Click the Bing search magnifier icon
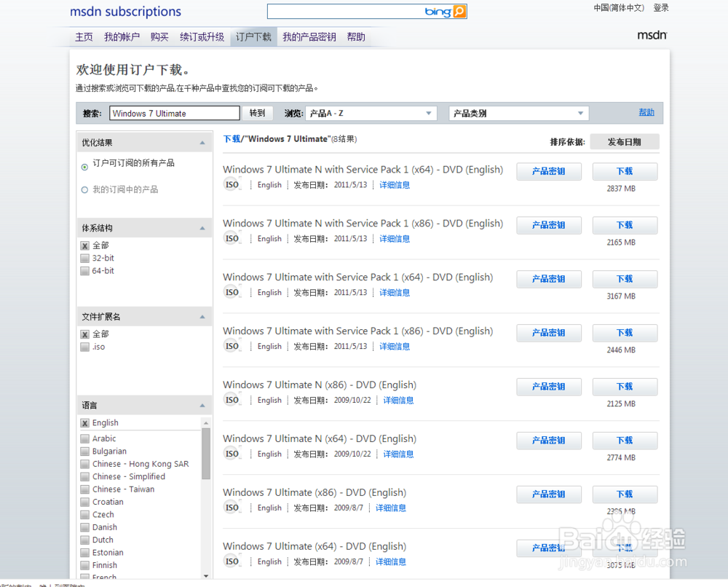Viewport: 728px width, 587px height. pos(459,12)
